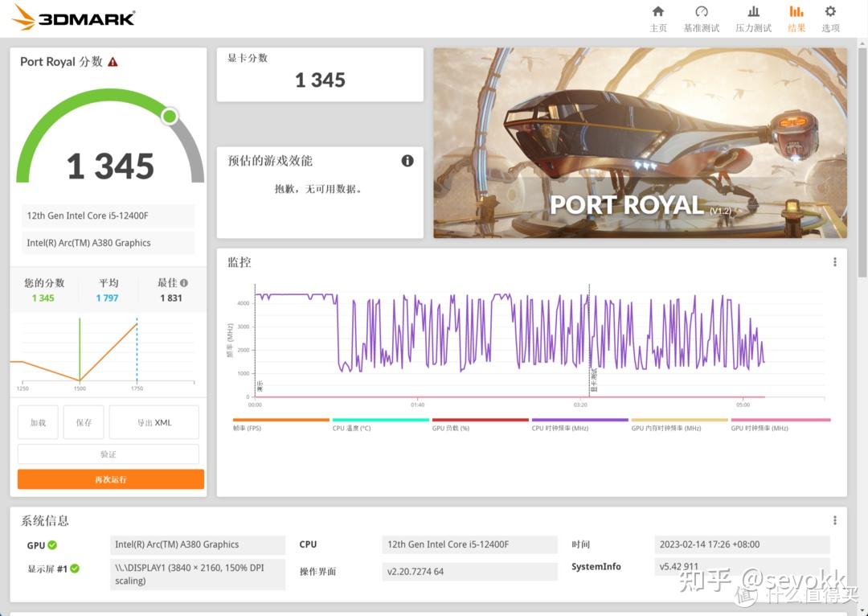Click the score distribution mini chart
The image size is (868, 616).
pyautogui.click(x=108, y=353)
